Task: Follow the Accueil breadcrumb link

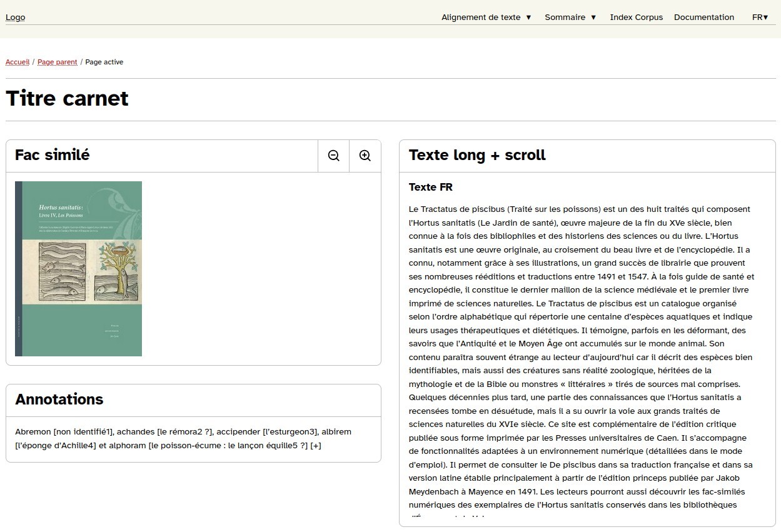Action: [18, 62]
